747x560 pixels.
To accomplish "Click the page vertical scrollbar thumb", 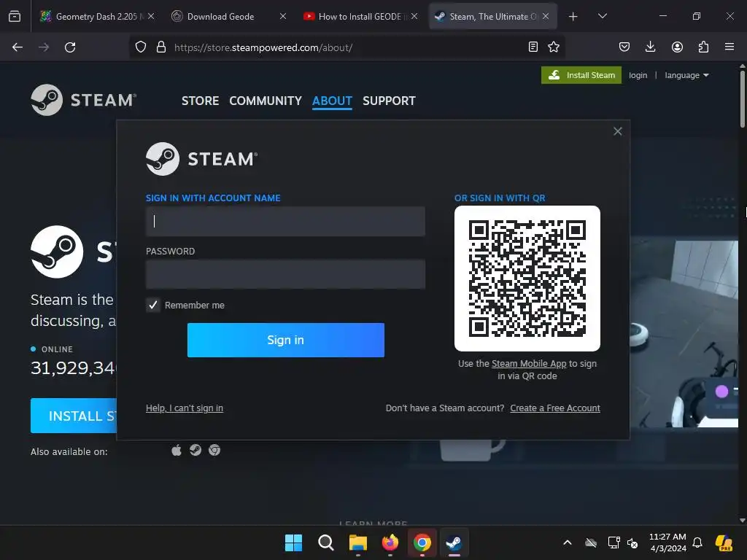I will coord(742,99).
